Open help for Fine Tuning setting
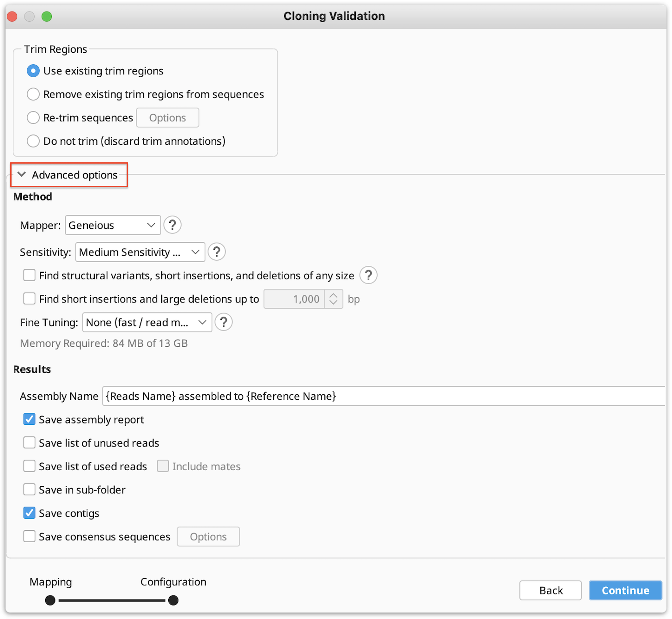672x619 pixels. coord(224,322)
